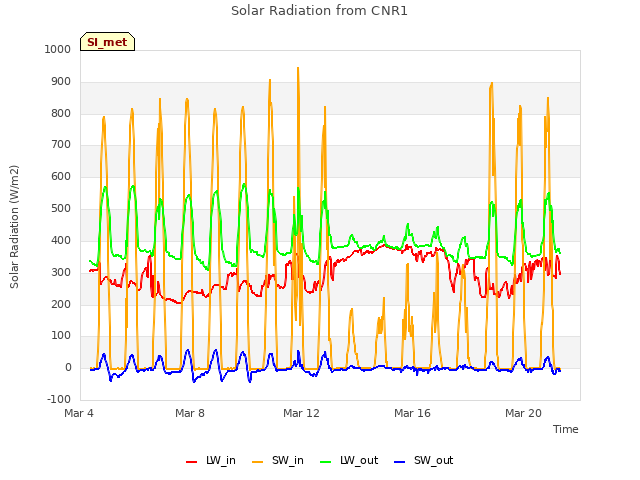Click the Mar 20 x-axis tick label
Viewport: 640px width, 480px height.
click(x=523, y=413)
